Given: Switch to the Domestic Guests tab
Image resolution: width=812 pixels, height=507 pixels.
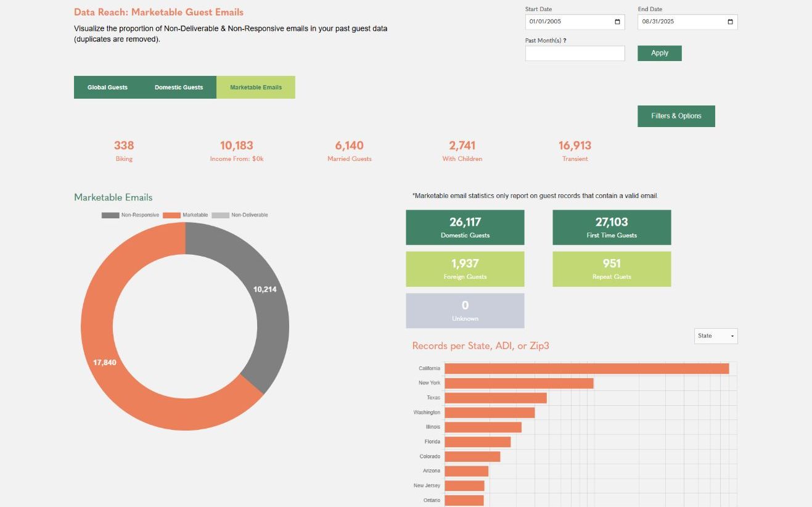Looking at the screenshot, I should click(179, 88).
